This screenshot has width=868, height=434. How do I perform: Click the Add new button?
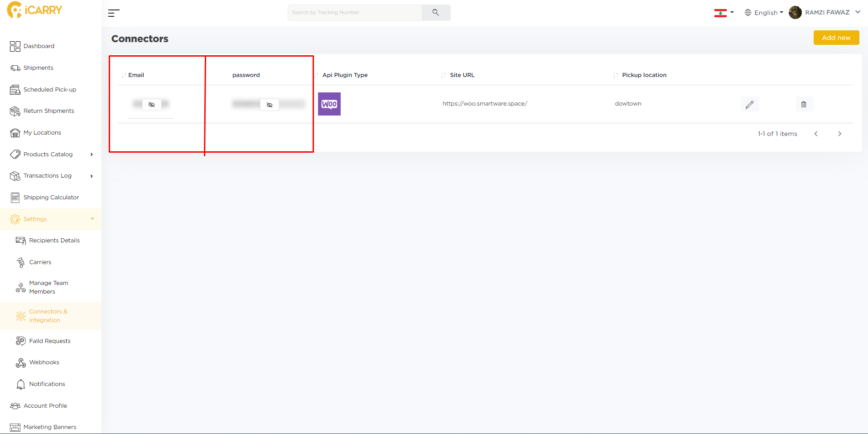click(x=836, y=38)
